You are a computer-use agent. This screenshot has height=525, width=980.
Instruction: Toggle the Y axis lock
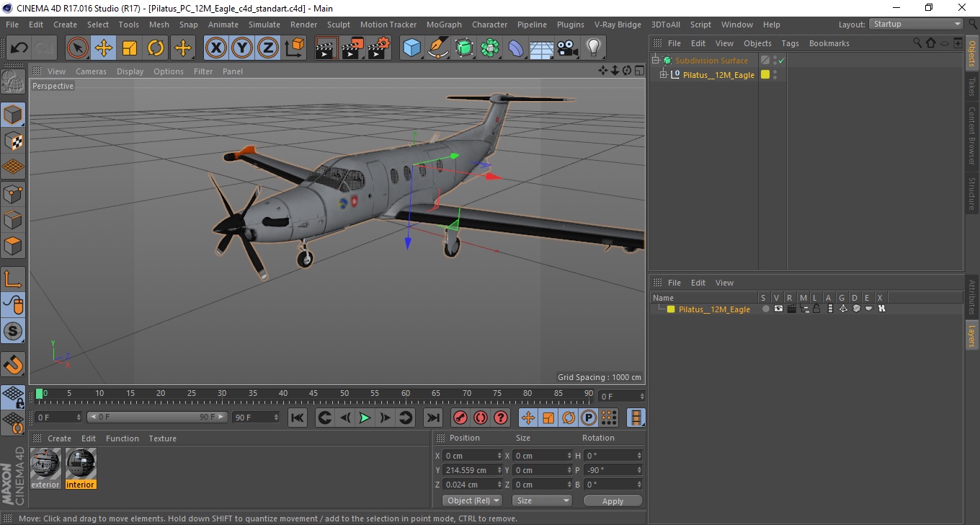242,48
